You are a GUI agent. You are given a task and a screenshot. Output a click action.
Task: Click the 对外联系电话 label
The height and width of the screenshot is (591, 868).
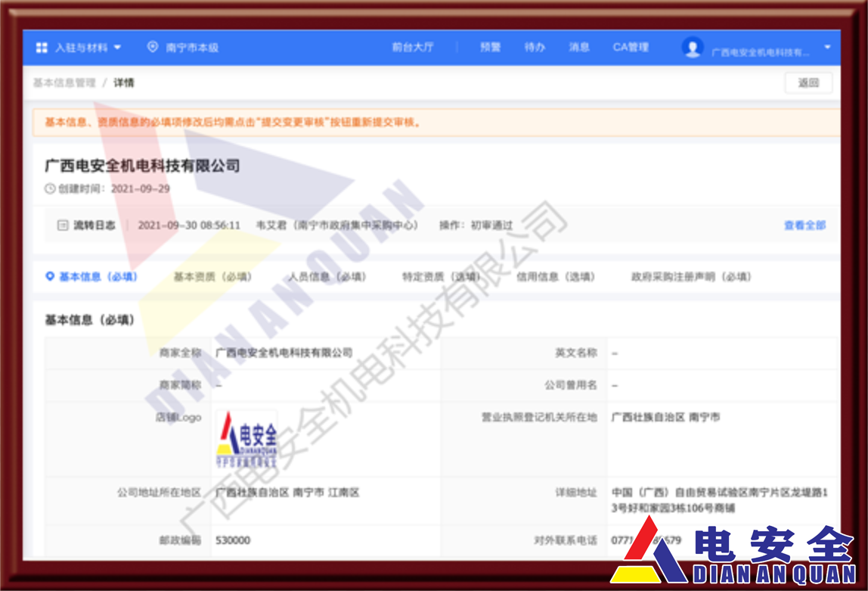click(566, 540)
